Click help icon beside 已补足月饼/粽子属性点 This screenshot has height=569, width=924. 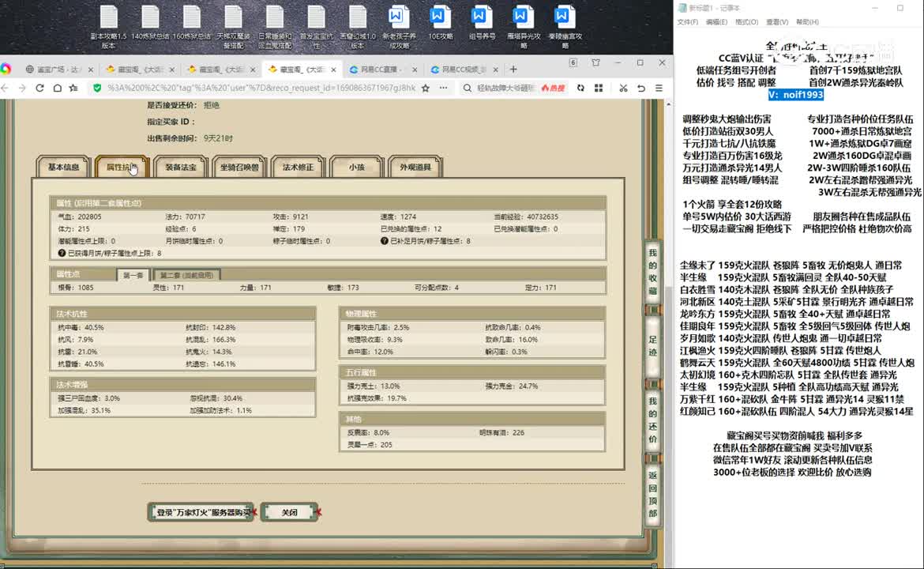point(385,240)
